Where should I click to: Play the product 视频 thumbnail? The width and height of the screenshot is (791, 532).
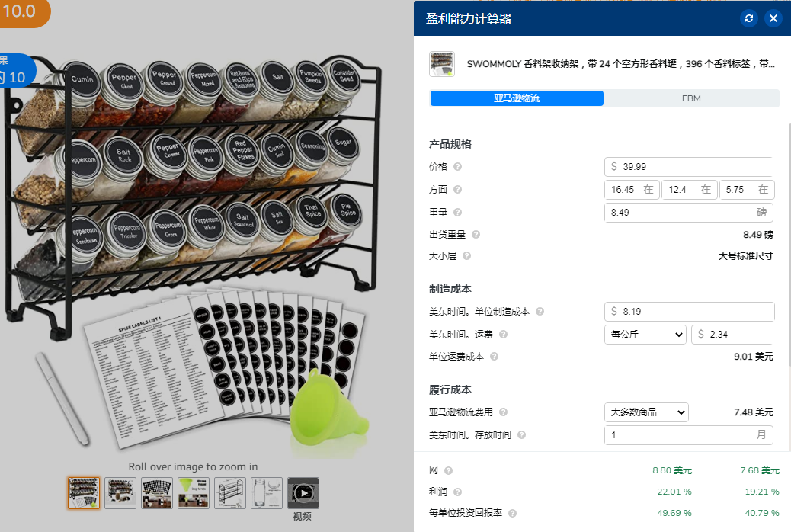[x=303, y=492]
